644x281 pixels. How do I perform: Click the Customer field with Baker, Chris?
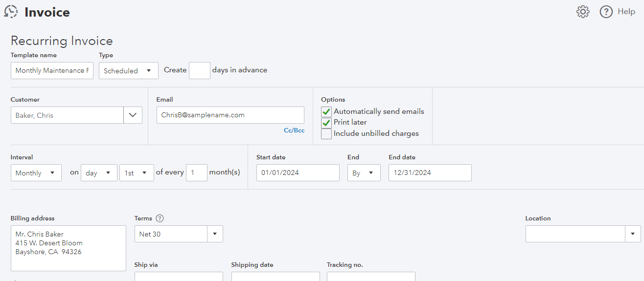(67, 115)
